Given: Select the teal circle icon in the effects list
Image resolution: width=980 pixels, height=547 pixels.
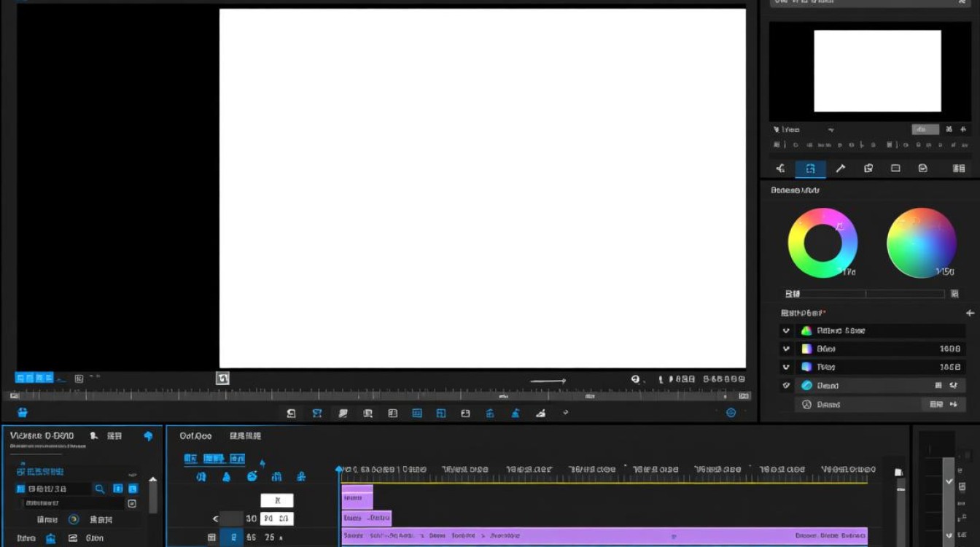Looking at the screenshot, I should point(806,386).
